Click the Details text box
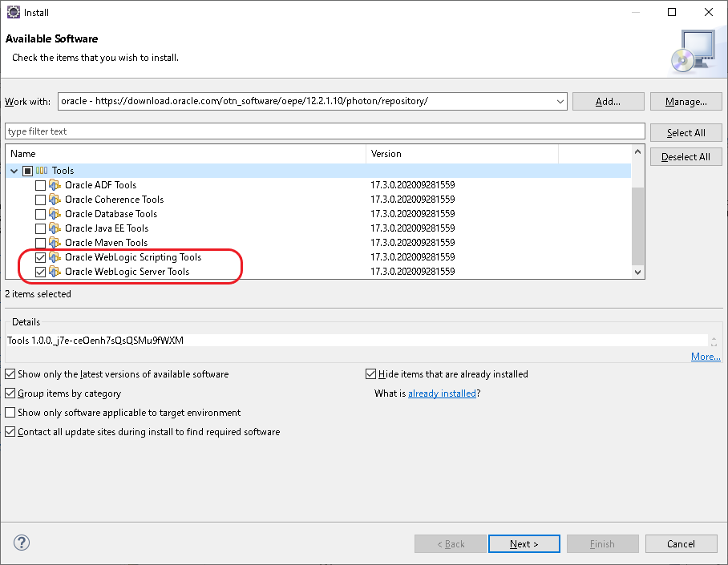Screen dimensions: 728x565 click(357, 341)
